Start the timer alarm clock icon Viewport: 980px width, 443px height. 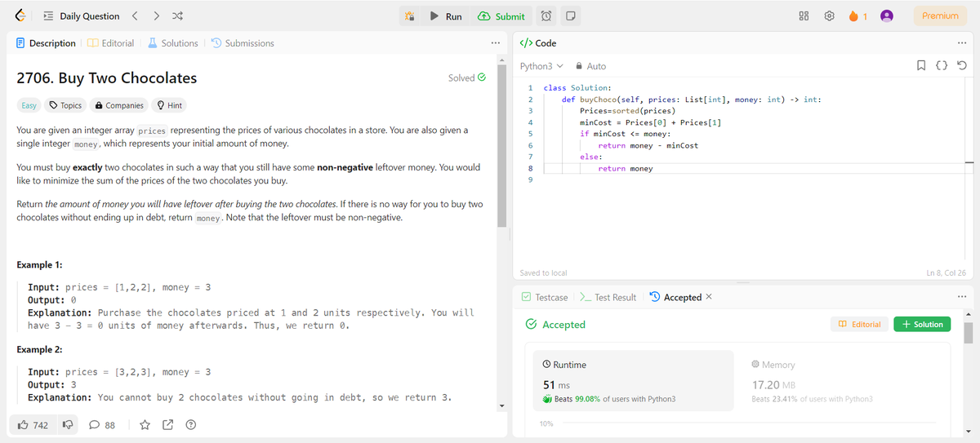546,16
